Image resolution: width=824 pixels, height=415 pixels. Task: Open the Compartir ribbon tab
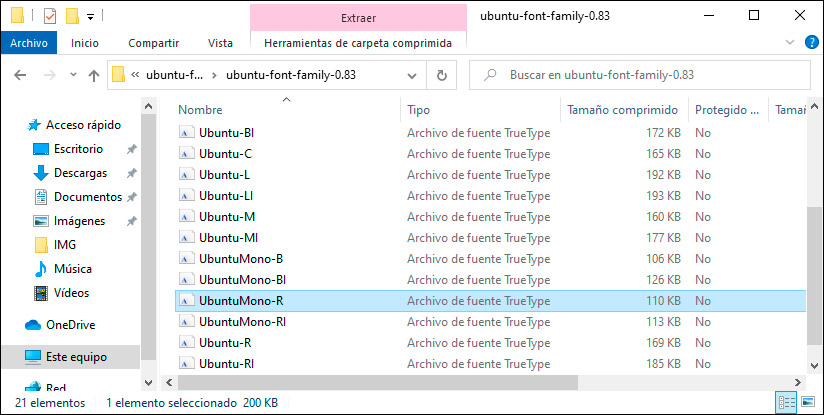pos(153,43)
